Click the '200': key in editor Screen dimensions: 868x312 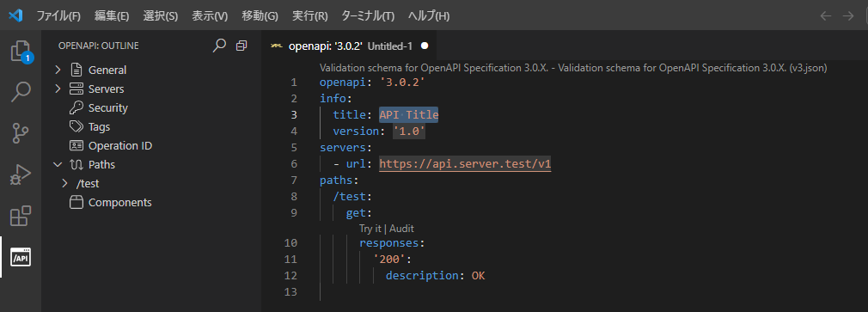click(393, 259)
